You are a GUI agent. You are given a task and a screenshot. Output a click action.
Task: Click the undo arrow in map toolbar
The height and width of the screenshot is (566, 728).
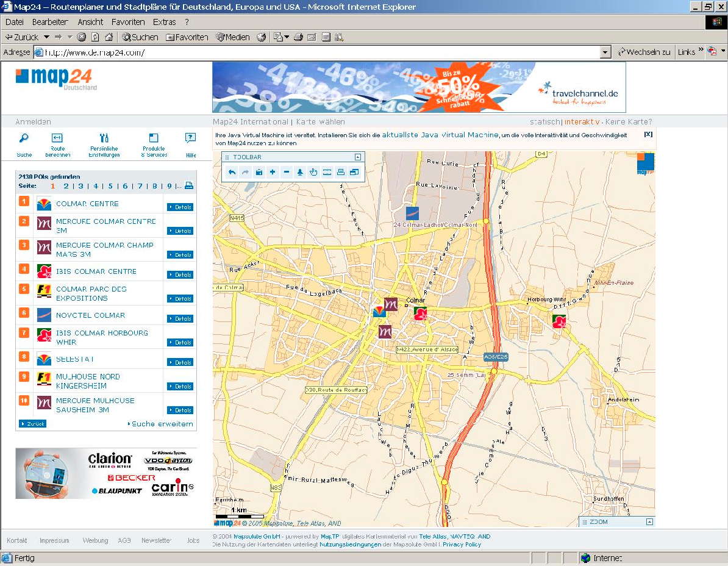click(x=232, y=173)
